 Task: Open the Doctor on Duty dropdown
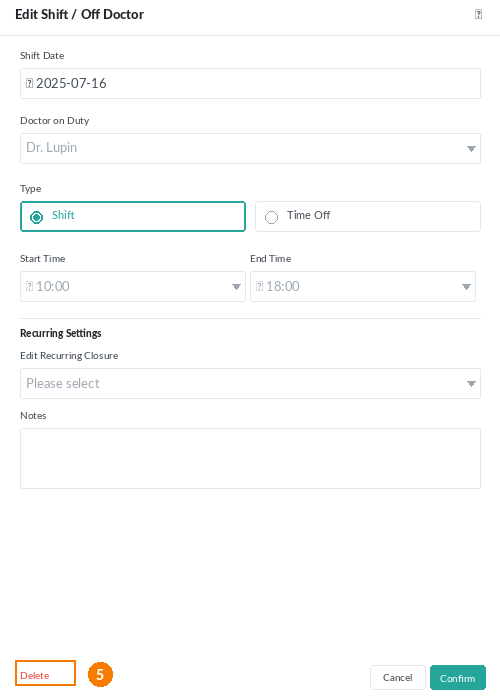250,148
